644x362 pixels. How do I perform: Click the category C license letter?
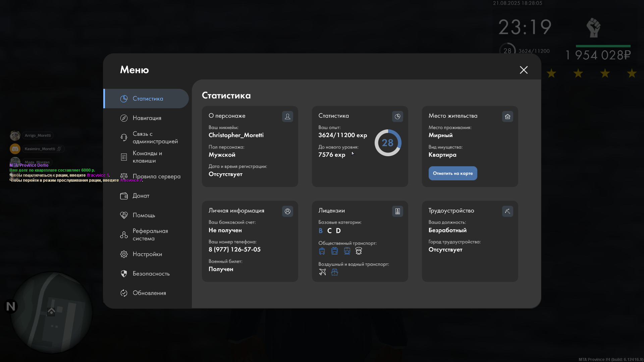329,231
